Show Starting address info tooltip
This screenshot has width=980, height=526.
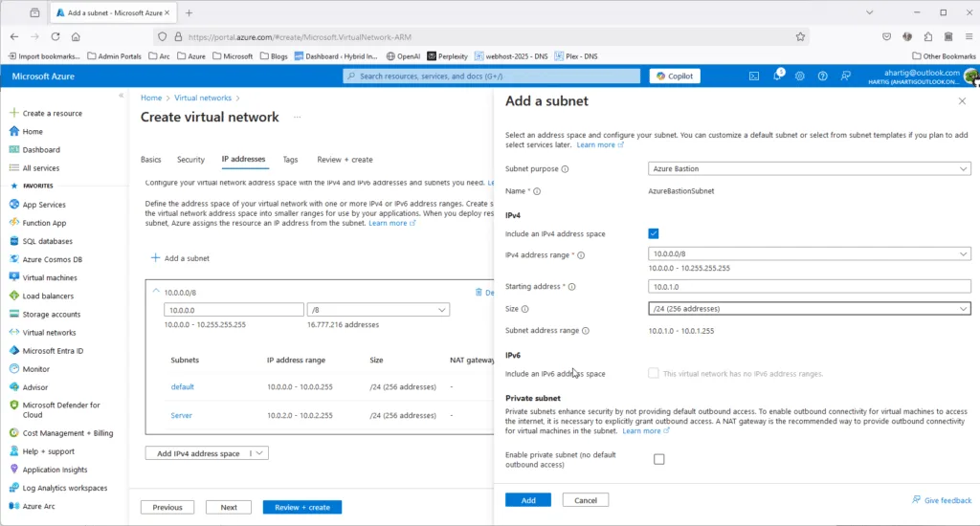(x=571, y=287)
